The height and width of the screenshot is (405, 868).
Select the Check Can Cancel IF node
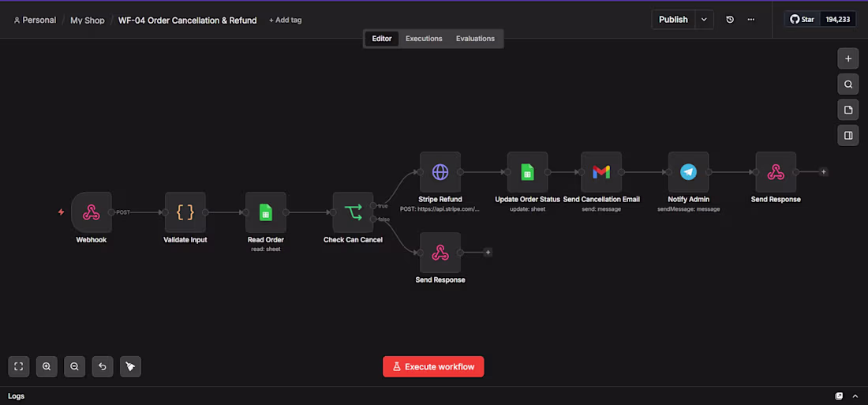coord(354,212)
